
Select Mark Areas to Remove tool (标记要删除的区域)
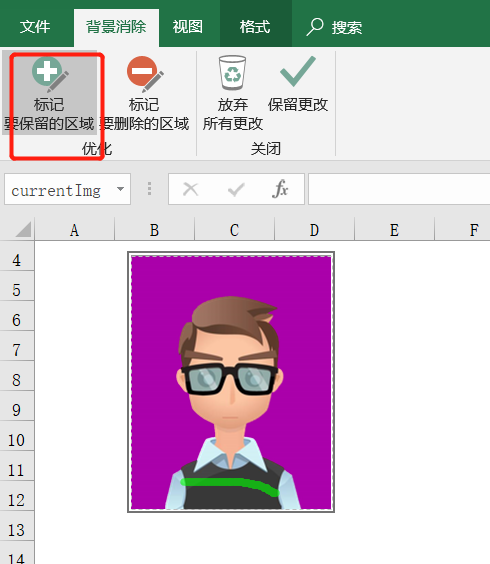(x=144, y=93)
